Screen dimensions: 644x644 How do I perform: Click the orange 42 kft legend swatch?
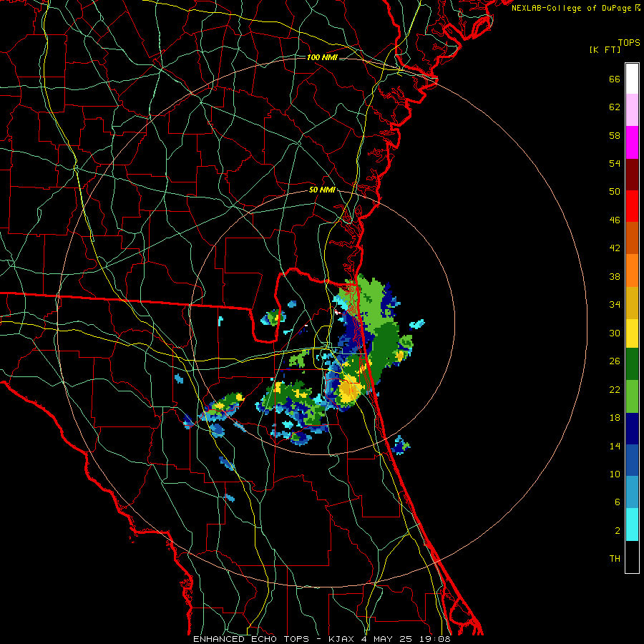(x=632, y=270)
